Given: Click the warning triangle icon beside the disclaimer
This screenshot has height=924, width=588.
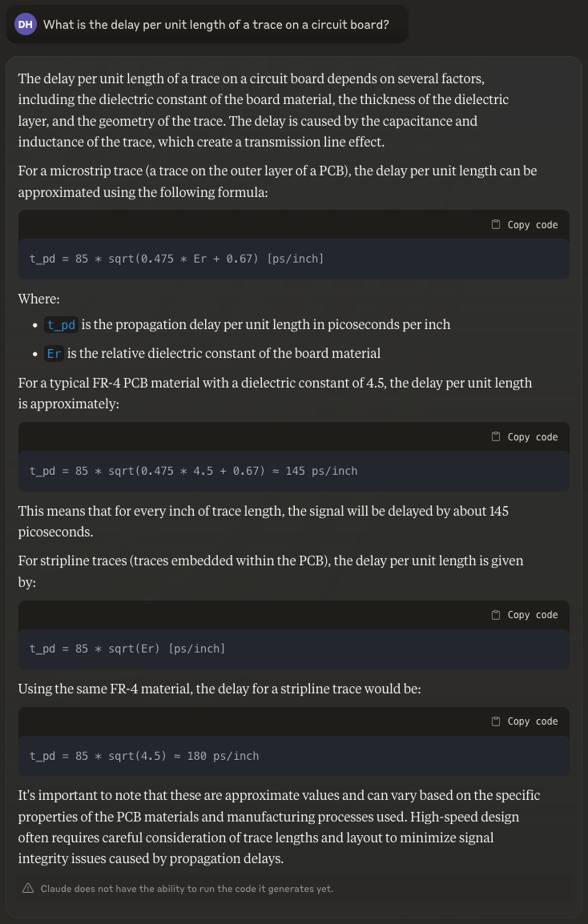Looking at the screenshot, I should point(28,888).
